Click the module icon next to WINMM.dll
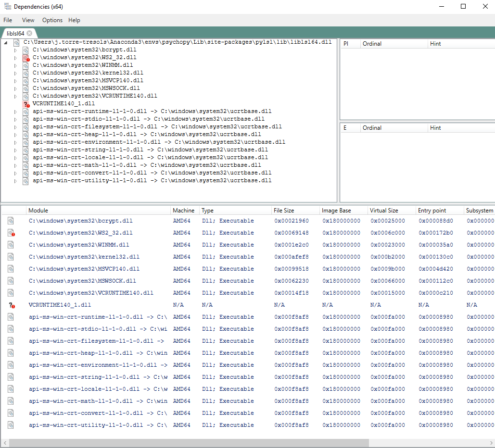Screen dimensions: 495x448 tap(25, 65)
